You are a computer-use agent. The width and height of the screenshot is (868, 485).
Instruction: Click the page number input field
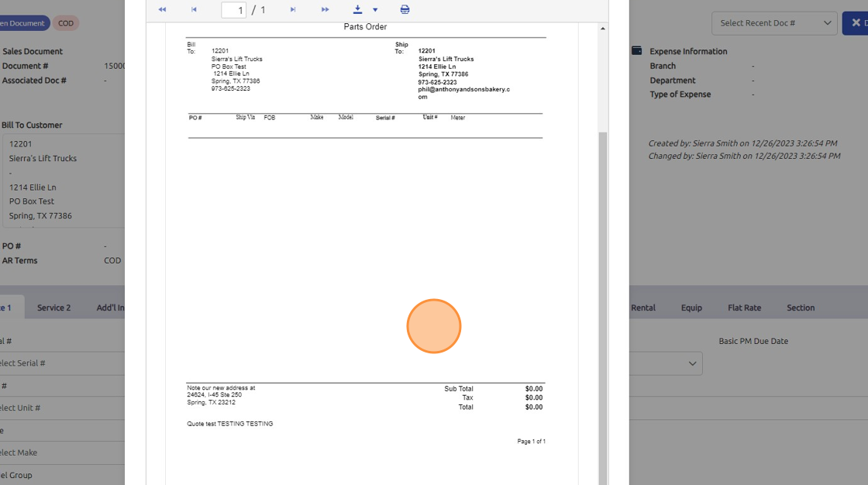click(233, 10)
